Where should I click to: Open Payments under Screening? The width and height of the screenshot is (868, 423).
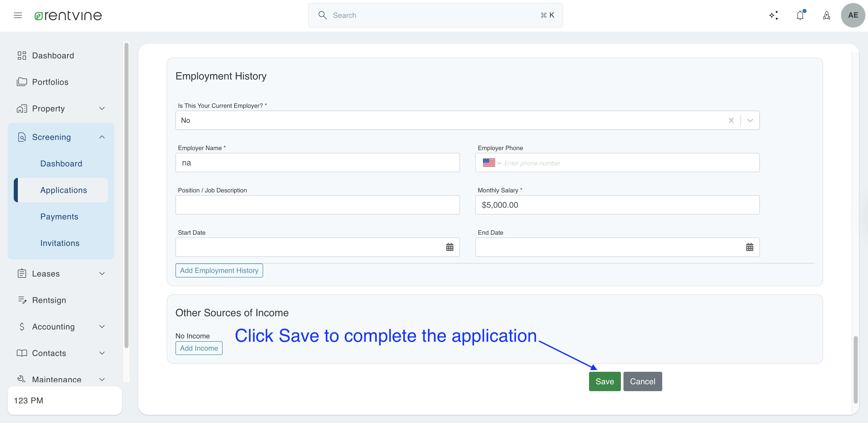[x=61, y=217]
